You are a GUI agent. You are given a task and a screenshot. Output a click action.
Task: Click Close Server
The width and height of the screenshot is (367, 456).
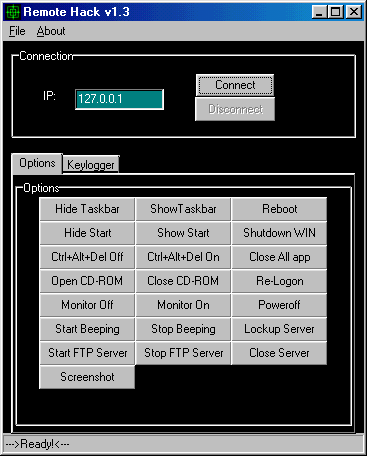pos(279,353)
